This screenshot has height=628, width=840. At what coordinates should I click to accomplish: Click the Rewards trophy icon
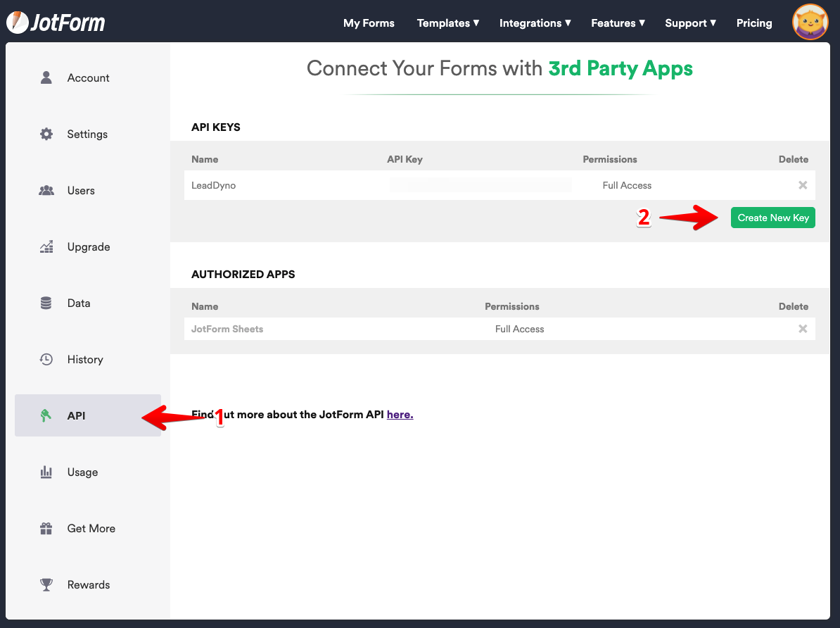pyautogui.click(x=46, y=584)
